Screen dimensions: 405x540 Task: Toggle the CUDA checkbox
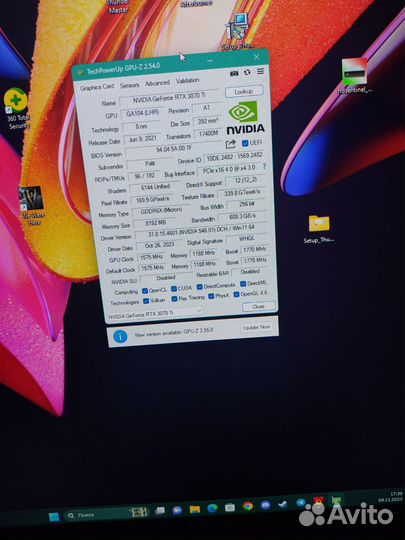[x=174, y=289]
